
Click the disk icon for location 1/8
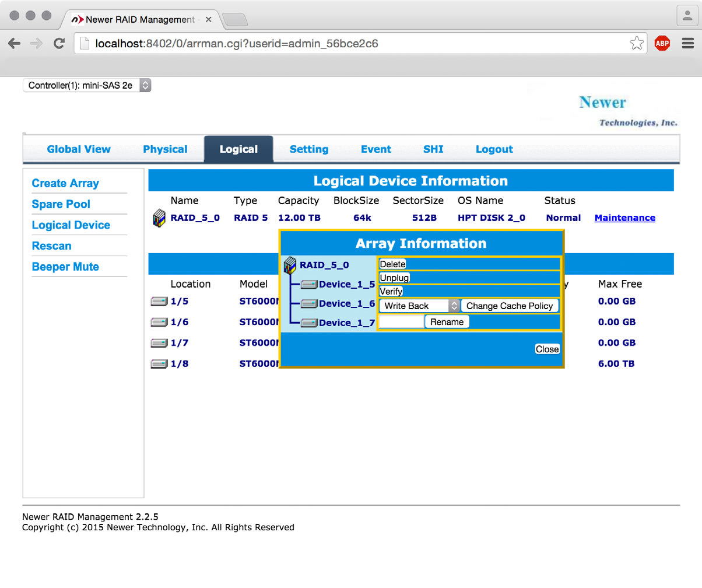[159, 364]
